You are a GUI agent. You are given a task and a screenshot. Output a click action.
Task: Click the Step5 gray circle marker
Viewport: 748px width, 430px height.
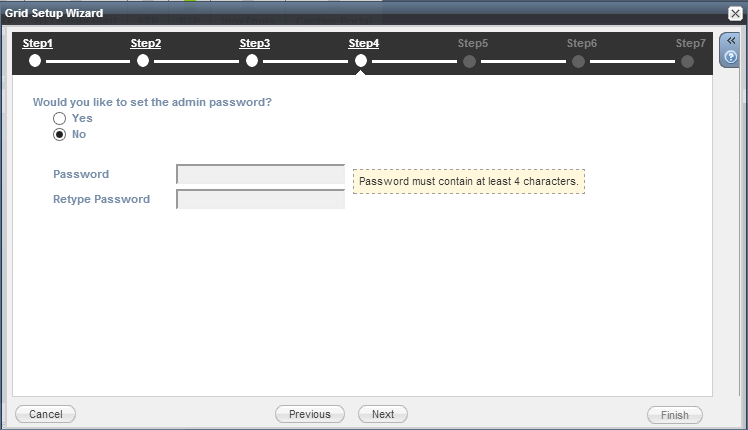click(x=469, y=61)
